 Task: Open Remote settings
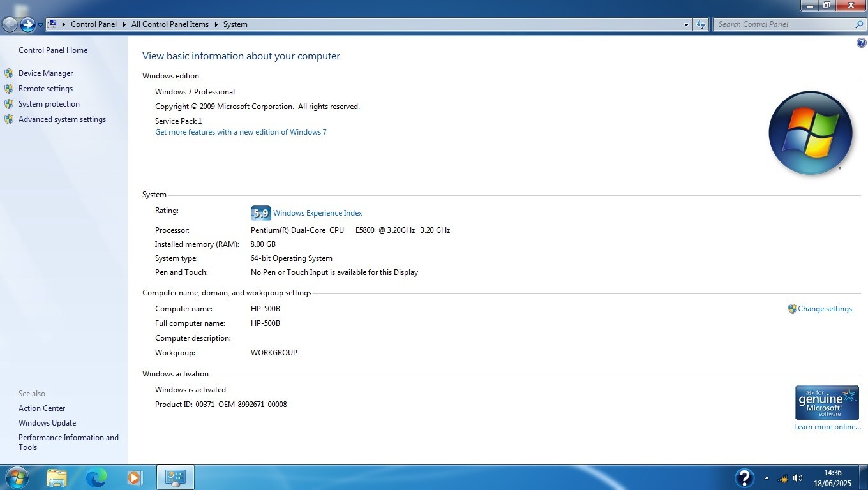point(45,89)
